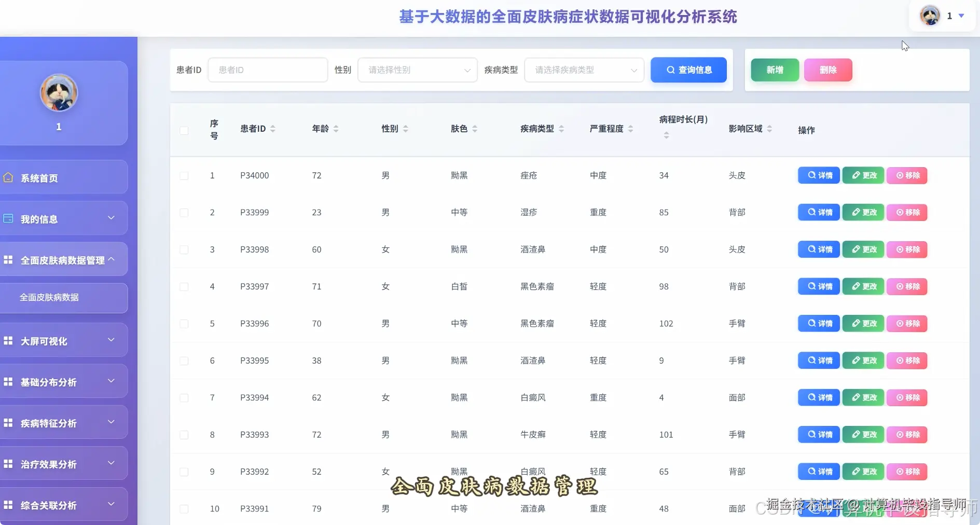Click the home icon beside 系统首页
This screenshot has width=980, height=525.
[x=8, y=177]
